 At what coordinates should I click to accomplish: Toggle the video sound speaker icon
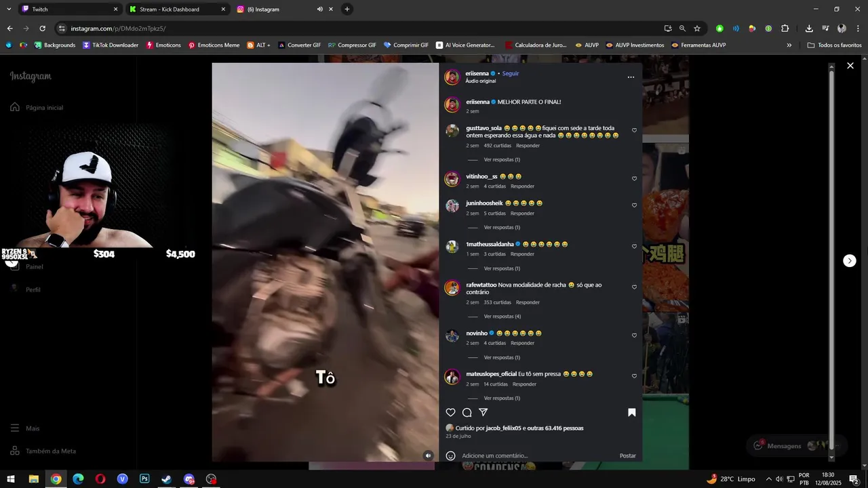pos(428,455)
